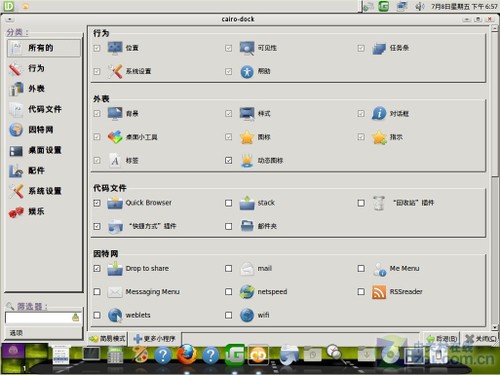Image resolution: width=500 pixels, height=375 pixels.
Task: Open the 标签 (Labels) letter A icon
Action: pyautogui.click(x=115, y=161)
